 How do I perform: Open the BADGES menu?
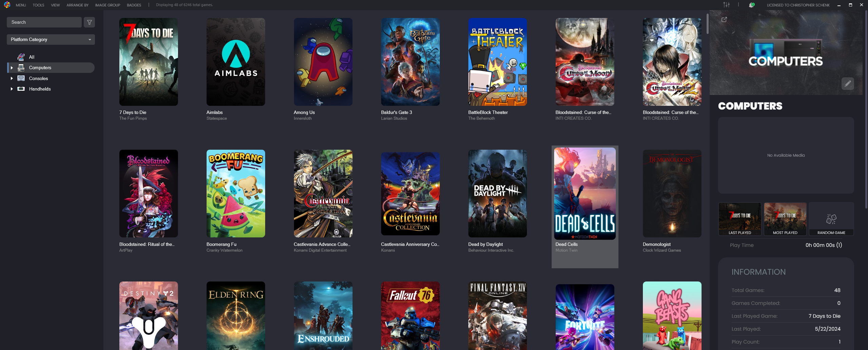134,5
